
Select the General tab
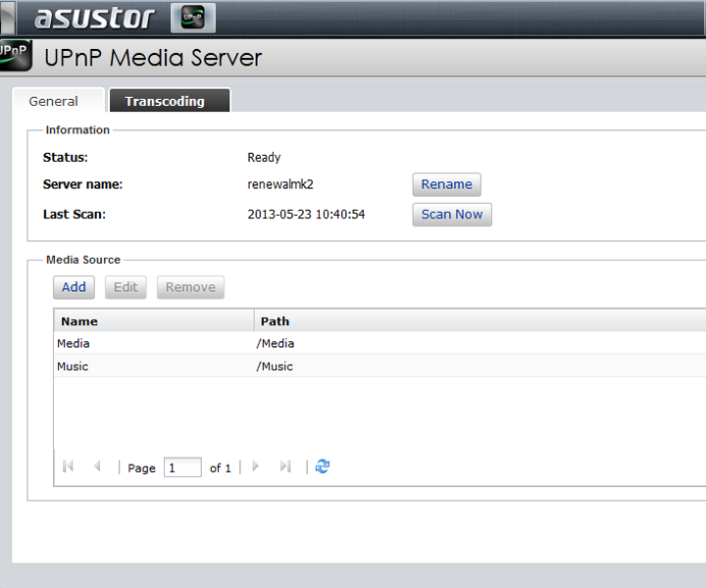click(54, 101)
